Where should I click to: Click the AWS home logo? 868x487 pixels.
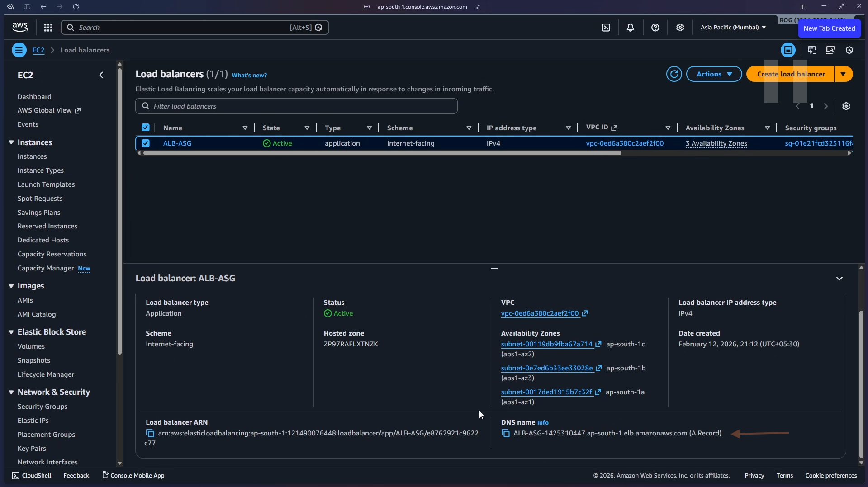[x=19, y=27]
